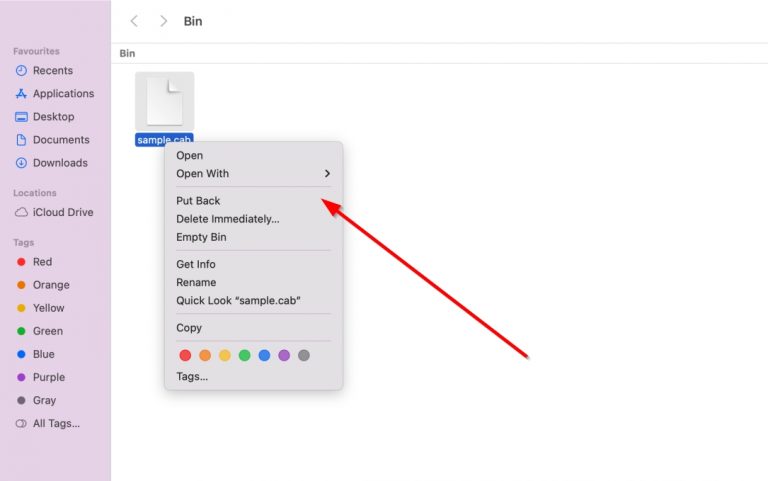
Task: Click the forward navigation chevron
Action: [x=163, y=21]
